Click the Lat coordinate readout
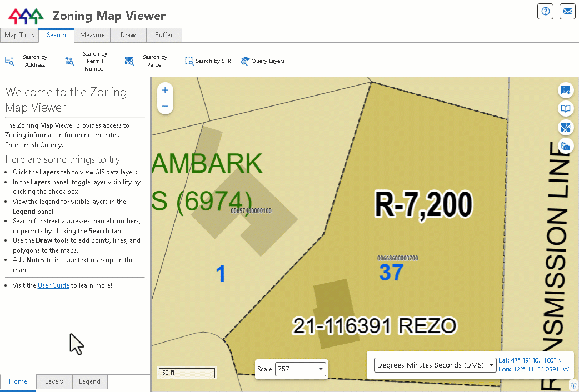This screenshot has width=579, height=392. coord(530,360)
